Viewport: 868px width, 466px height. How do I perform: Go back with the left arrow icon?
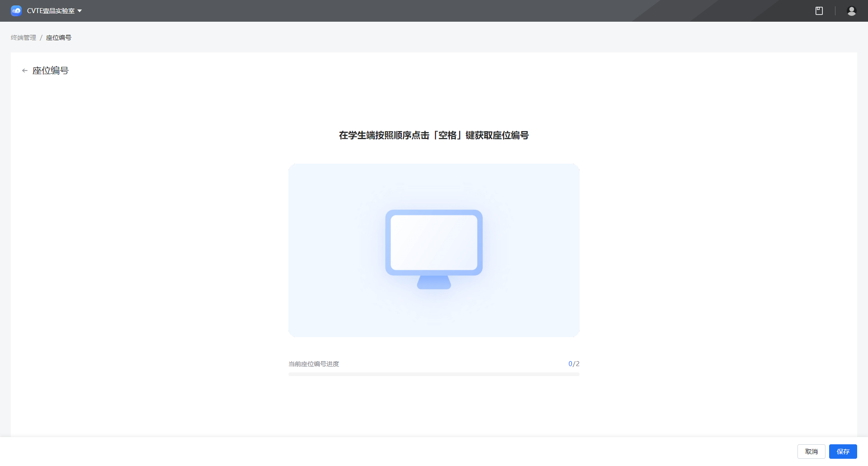25,71
